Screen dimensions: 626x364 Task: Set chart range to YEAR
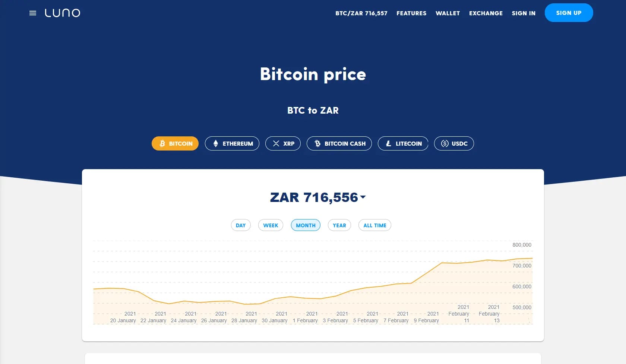coord(339,225)
